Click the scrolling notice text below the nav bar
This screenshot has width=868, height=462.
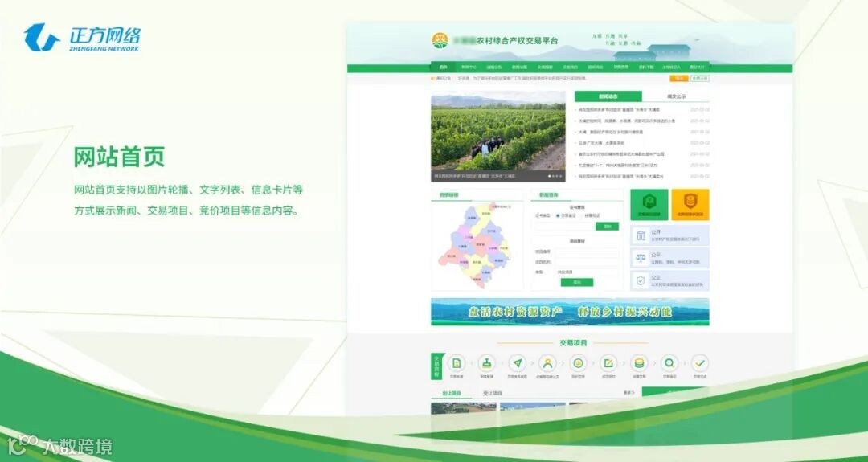coord(522,79)
